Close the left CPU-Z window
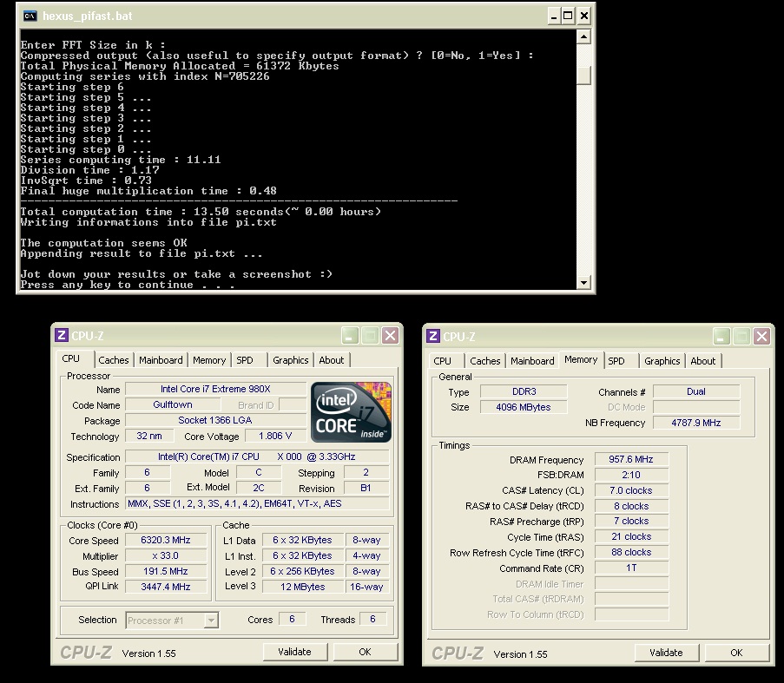Image resolution: width=784 pixels, height=683 pixels. [391, 336]
